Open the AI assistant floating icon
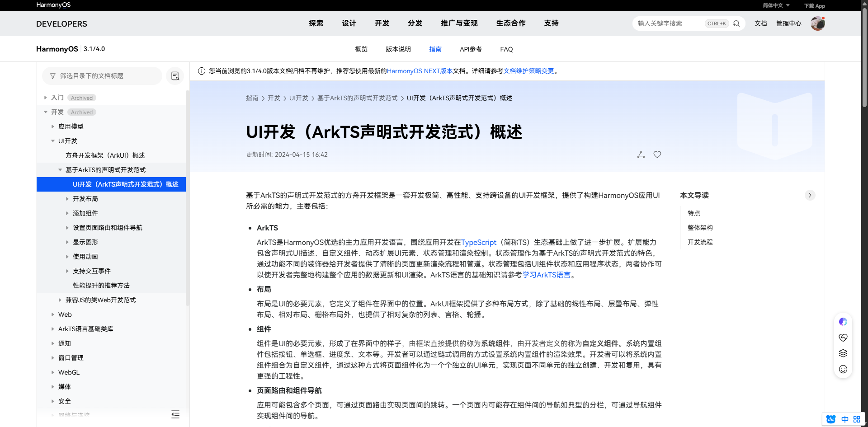868x427 pixels. point(843,322)
